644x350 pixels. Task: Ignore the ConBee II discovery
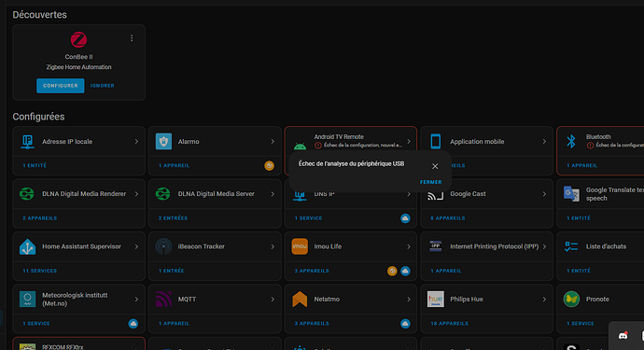[x=103, y=86]
